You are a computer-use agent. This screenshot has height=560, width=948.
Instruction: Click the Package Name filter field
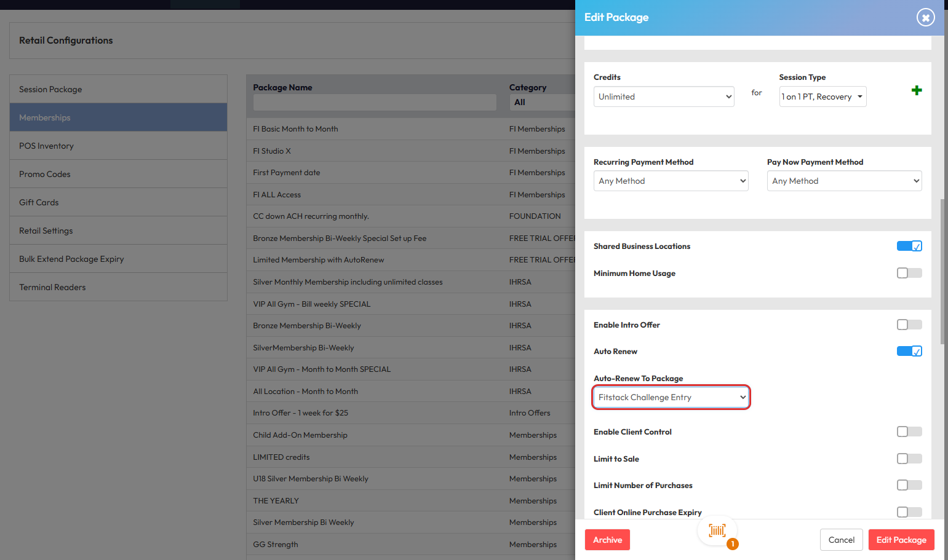coord(374,103)
